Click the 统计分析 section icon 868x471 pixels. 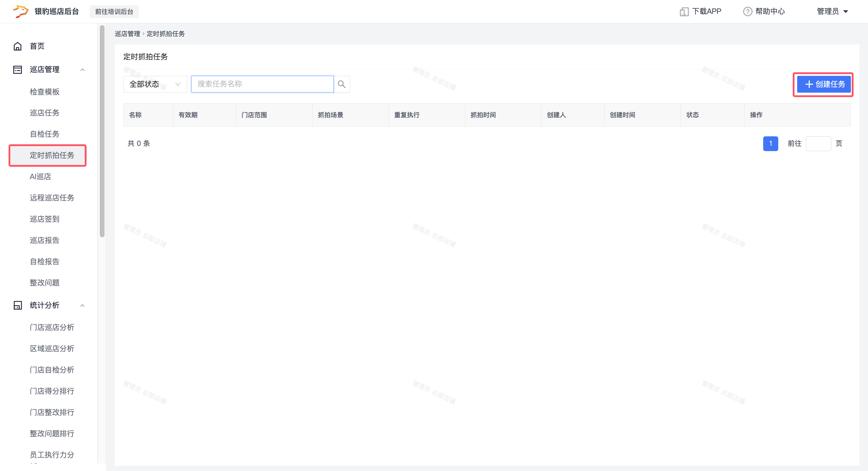pos(17,305)
